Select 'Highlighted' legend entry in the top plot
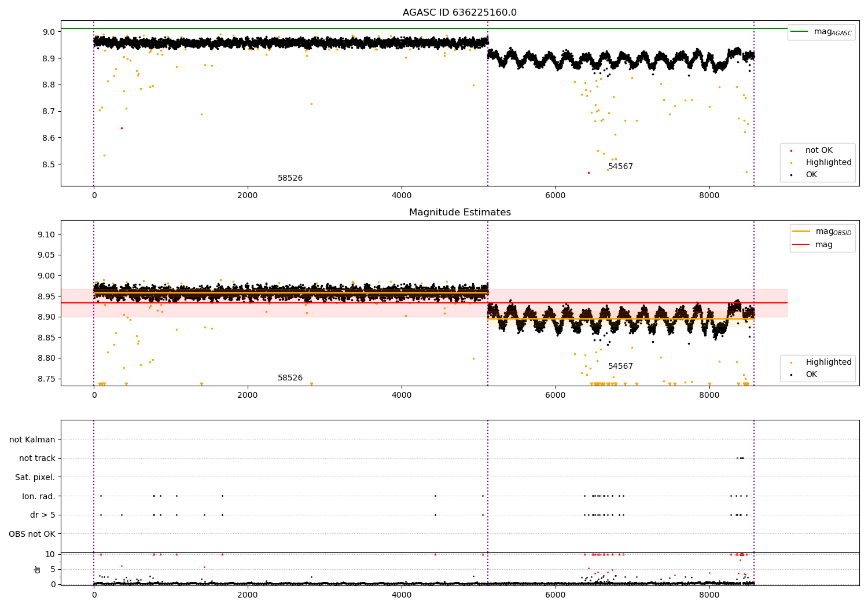868x608 pixels. pos(829,162)
